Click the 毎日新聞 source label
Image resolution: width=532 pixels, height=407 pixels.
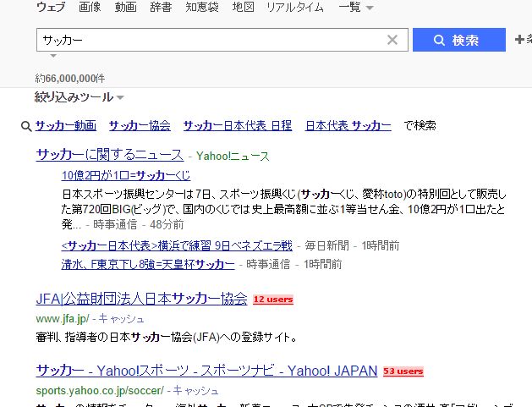(x=326, y=245)
